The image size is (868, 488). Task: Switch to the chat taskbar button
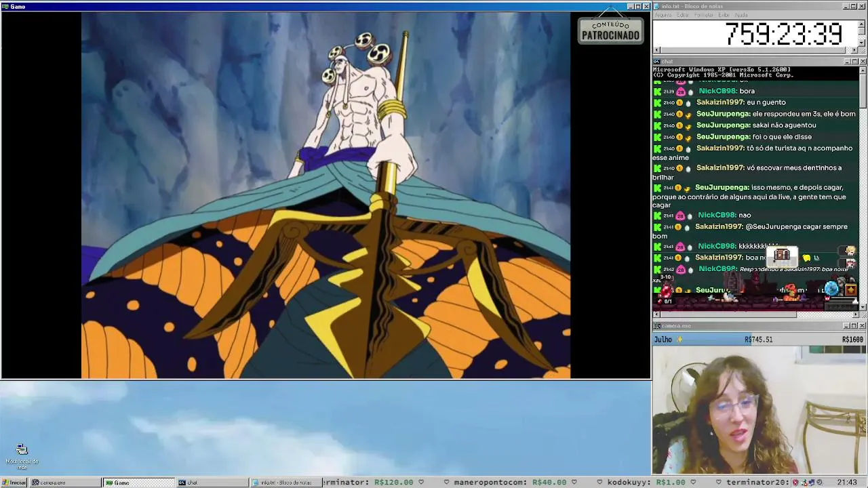pos(212,483)
